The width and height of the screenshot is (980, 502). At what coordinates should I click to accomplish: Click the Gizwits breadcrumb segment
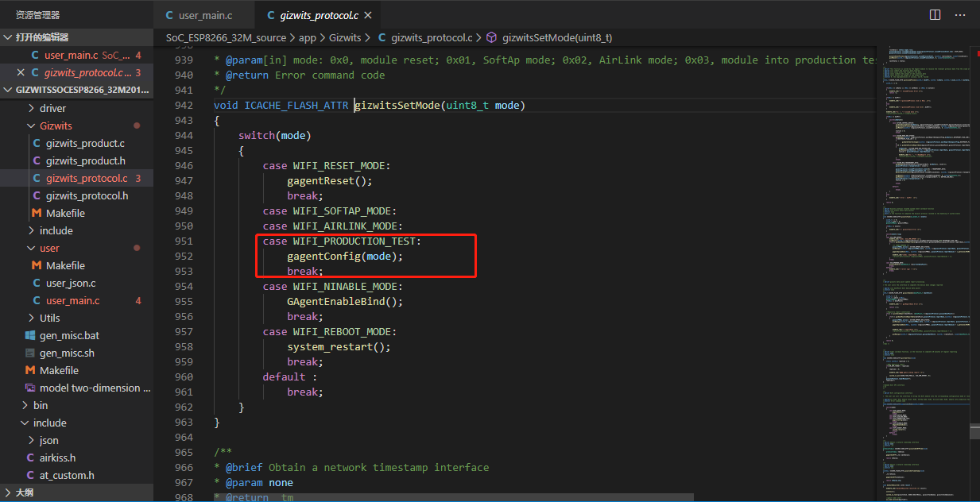pyautogui.click(x=344, y=37)
